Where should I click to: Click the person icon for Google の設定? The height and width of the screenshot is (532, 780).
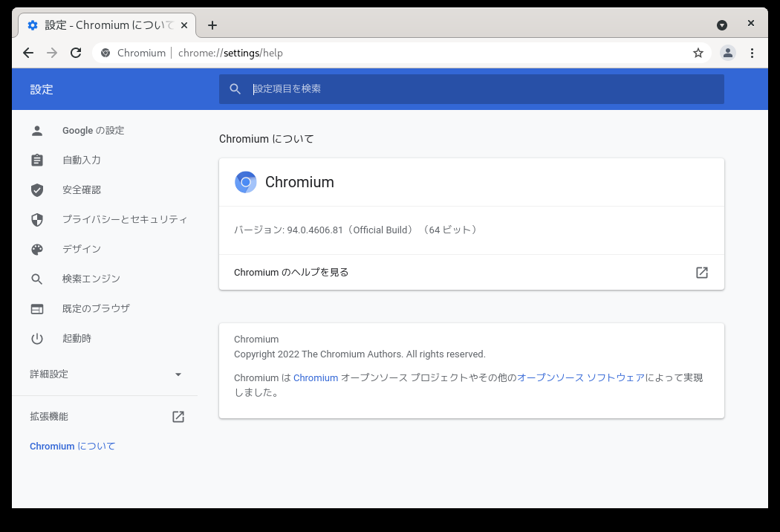(x=37, y=130)
